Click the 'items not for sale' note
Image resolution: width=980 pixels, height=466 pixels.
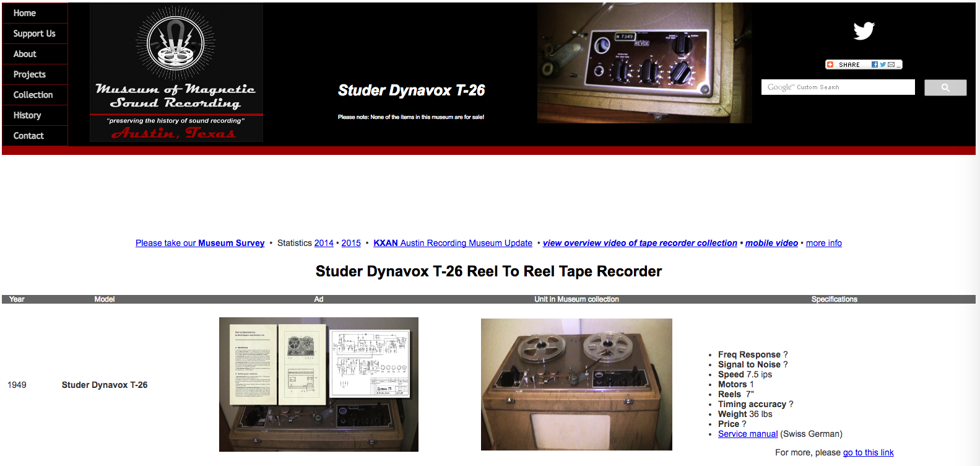[411, 117]
